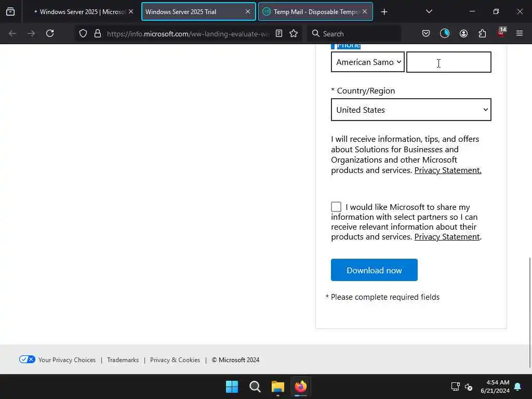Open Privacy & Cookies footer link
532x399 pixels.
click(175, 360)
